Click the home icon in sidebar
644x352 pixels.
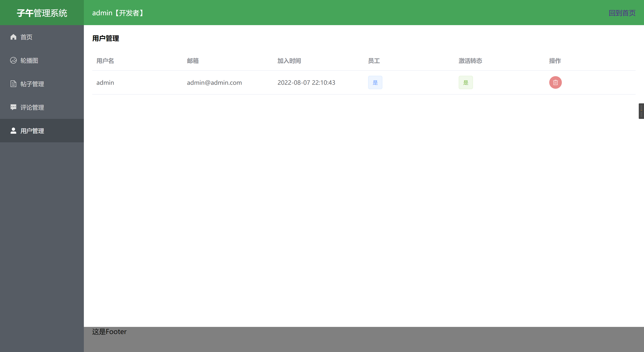13,37
